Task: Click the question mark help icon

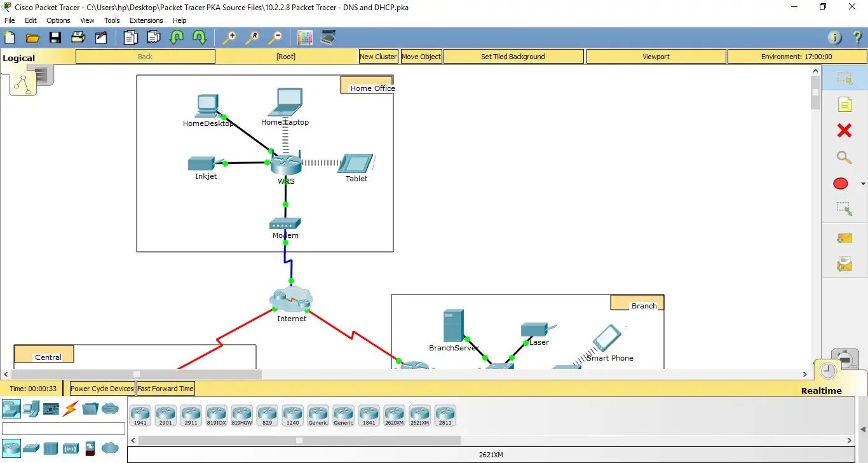Action: point(857,38)
